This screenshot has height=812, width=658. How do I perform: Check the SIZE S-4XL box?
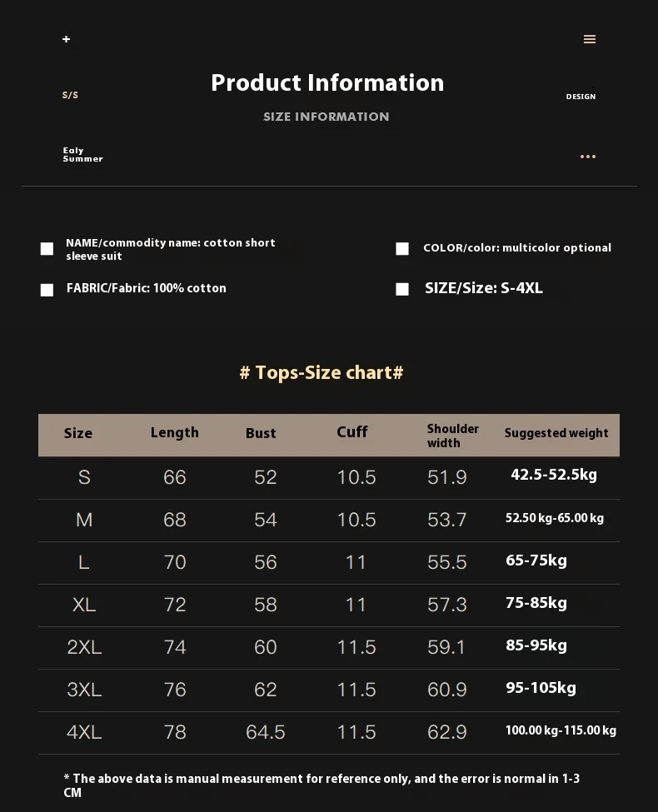pos(402,289)
